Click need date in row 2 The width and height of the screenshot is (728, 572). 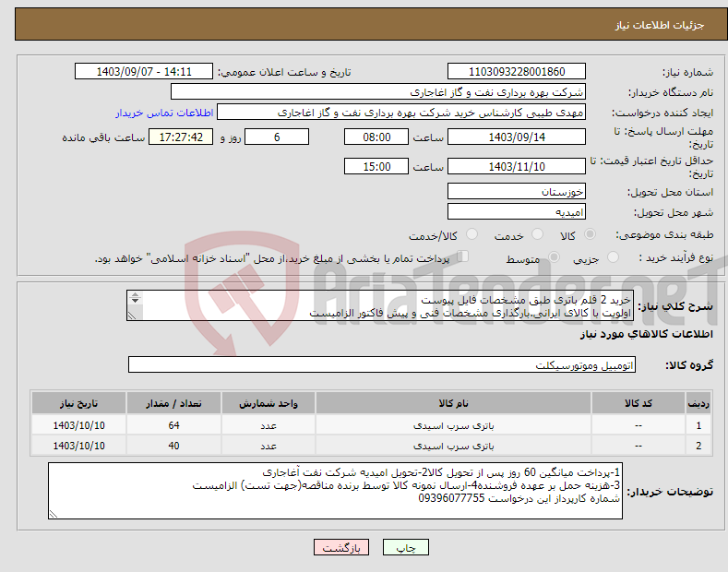tap(78, 446)
